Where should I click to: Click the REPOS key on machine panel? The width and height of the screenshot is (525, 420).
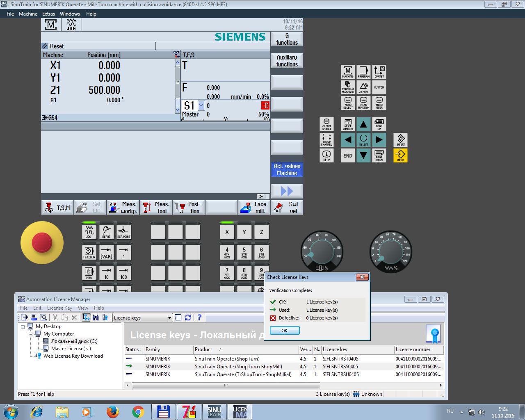point(106,232)
